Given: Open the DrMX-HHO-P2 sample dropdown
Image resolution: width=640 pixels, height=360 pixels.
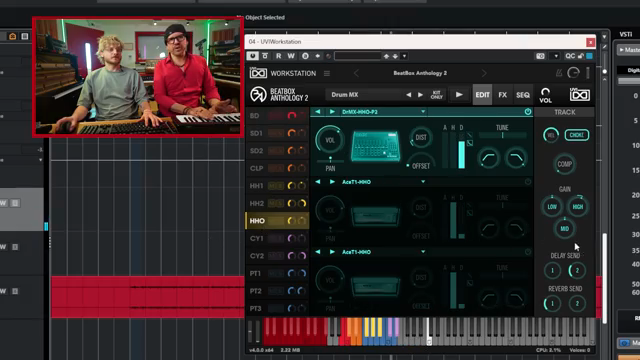Looking at the screenshot, I should pos(423,111).
